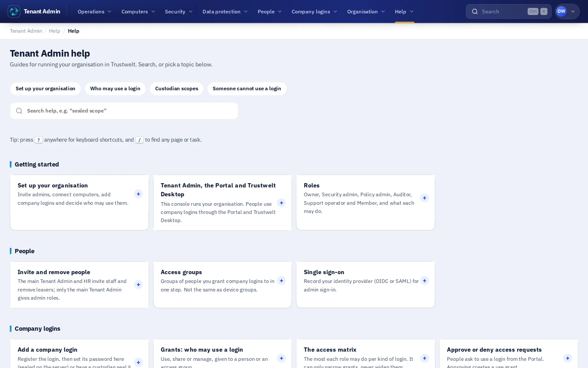Open the Operations dropdown menu
Viewport: 588px width, 368px height.
[x=94, y=11]
